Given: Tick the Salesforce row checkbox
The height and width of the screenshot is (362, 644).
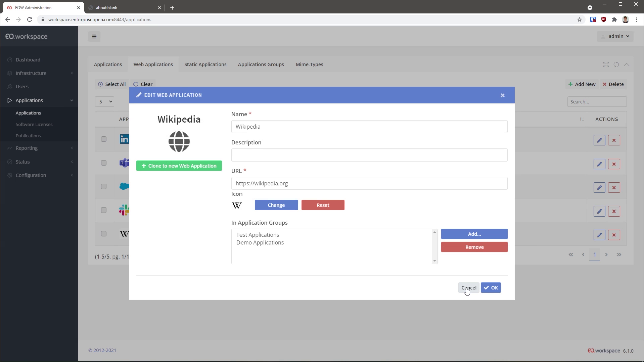Looking at the screenshot, I should pos(104,186).
